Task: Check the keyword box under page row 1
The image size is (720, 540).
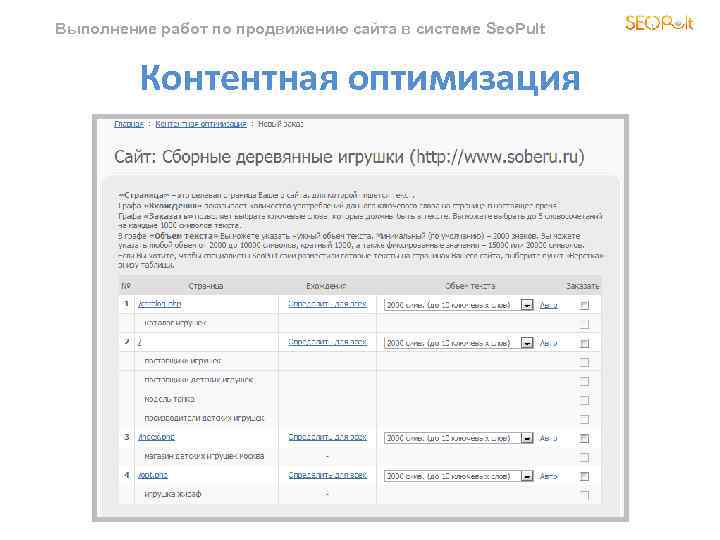Action: click(x=584, y=324)
